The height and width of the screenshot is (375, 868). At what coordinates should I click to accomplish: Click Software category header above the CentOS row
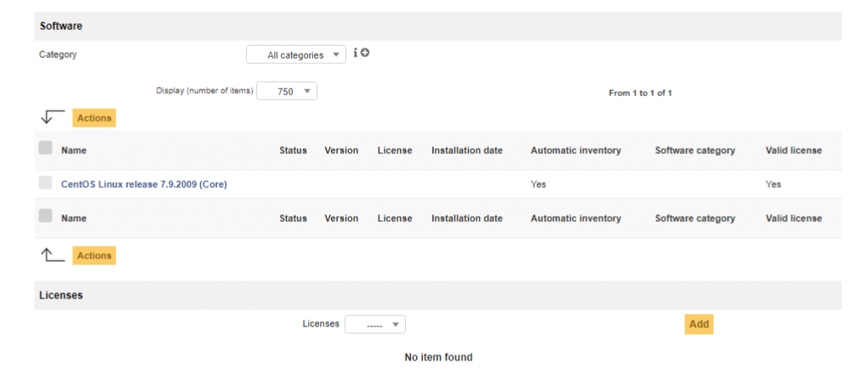[x=694, y=151]
